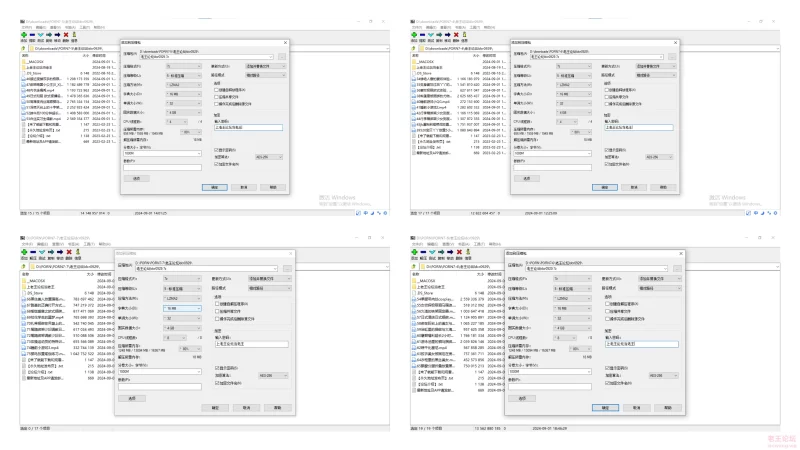
Task: Open Favorites menu in bottom-left window
Action: pos(73,244)
